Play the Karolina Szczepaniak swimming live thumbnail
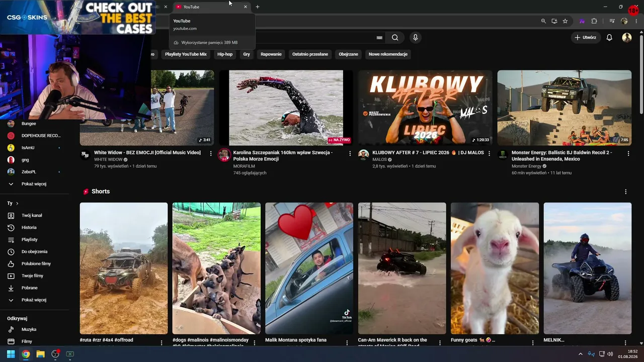This screenshot has height=362, width=644. [286, 108]
